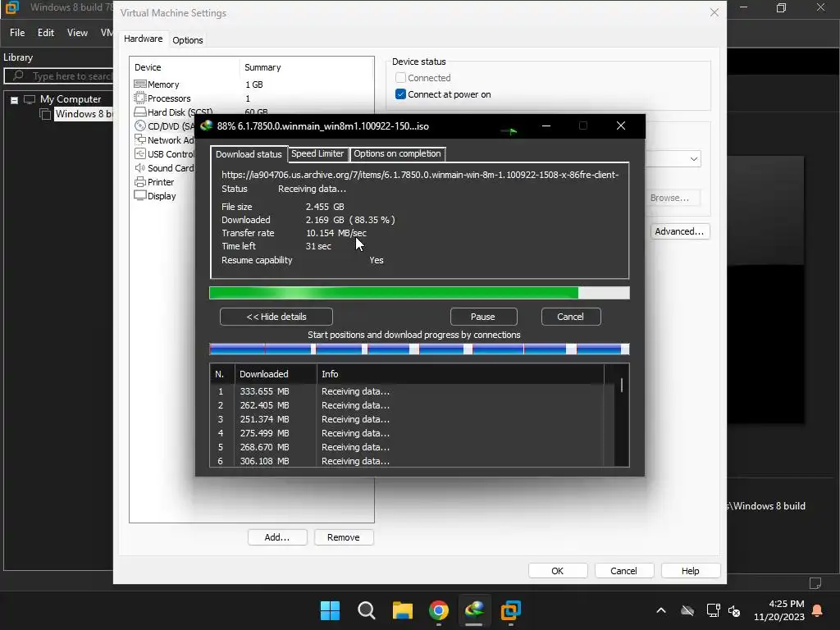840x630 pixels.
Task: Select the Processors device icon
Action: pyautogui.click(x=139, y=98)
